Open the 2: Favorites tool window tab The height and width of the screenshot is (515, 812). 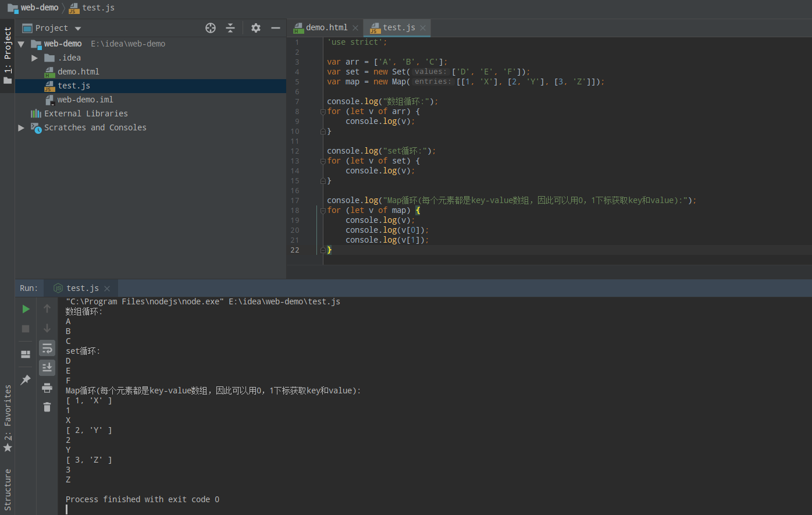click(8, 419)
